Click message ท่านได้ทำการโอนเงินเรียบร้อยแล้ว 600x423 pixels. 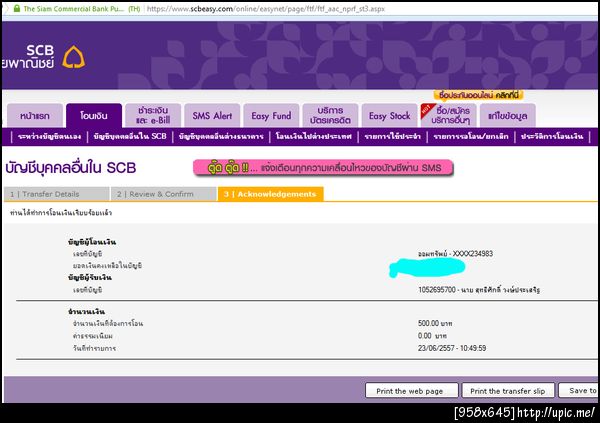(61, 213)
